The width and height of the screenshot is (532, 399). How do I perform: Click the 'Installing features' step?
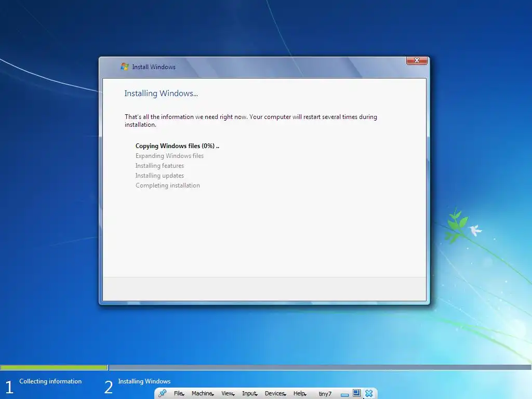click(x=159, y=166)
